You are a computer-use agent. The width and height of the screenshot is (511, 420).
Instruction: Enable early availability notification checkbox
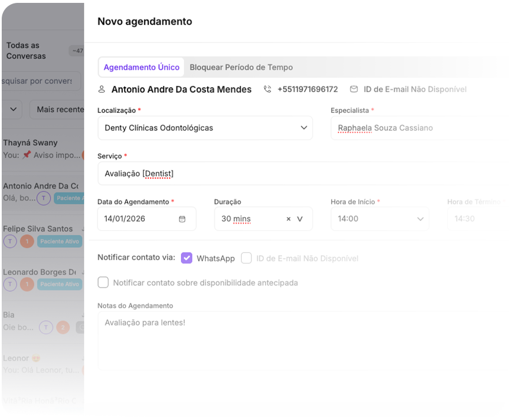[x=103, y=282]
